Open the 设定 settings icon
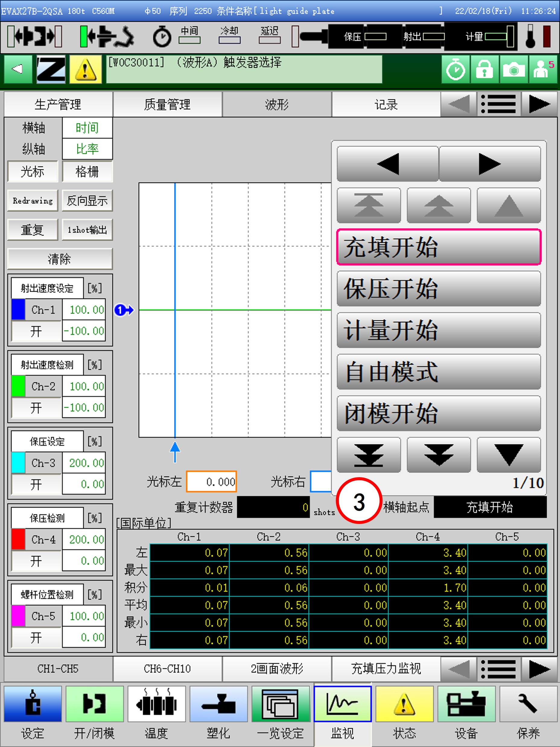The width and height of the screenshot is (560, 747). pos(33,704)
